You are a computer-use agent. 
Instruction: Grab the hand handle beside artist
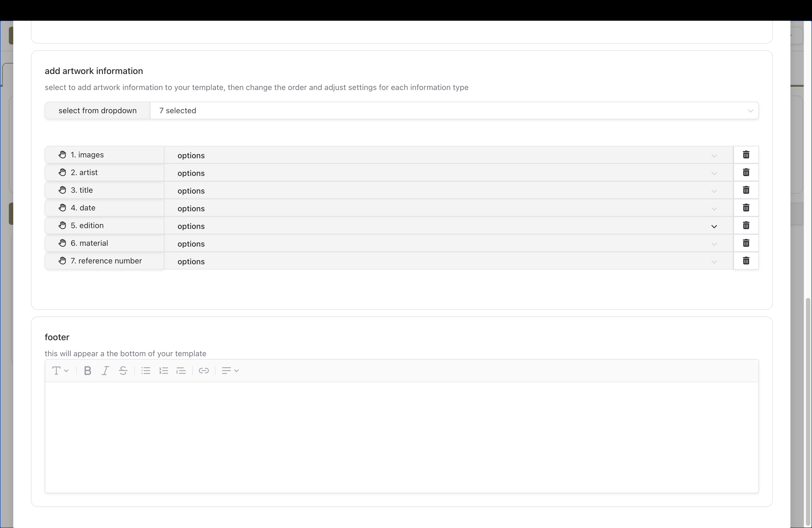point(62,173)
